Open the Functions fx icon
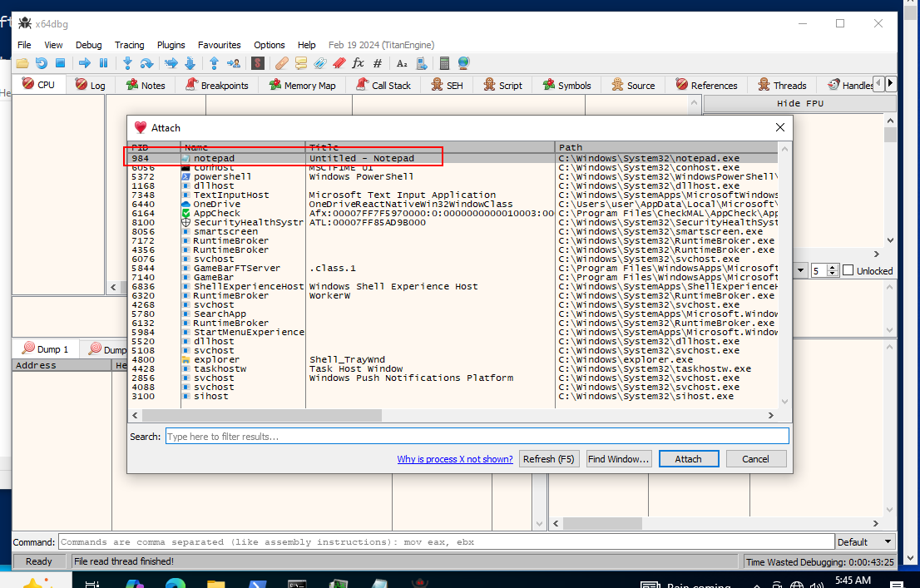Image resolution: width=920 pixels, height=588 pixels. pos(358,62)
